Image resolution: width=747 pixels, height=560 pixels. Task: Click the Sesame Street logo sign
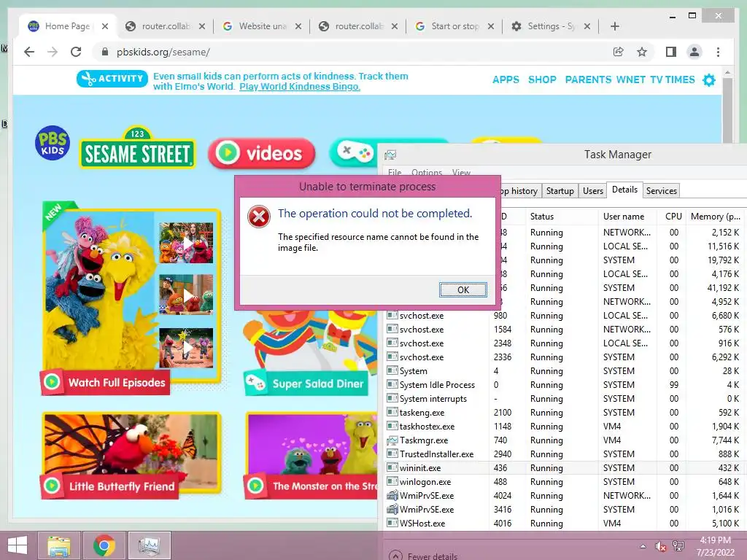click(x=137, y=147)
